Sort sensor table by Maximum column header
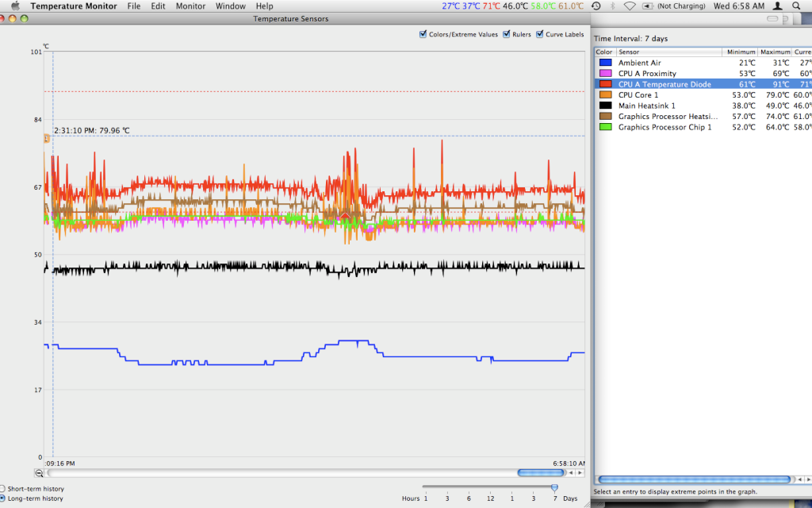 coord(775,52)
